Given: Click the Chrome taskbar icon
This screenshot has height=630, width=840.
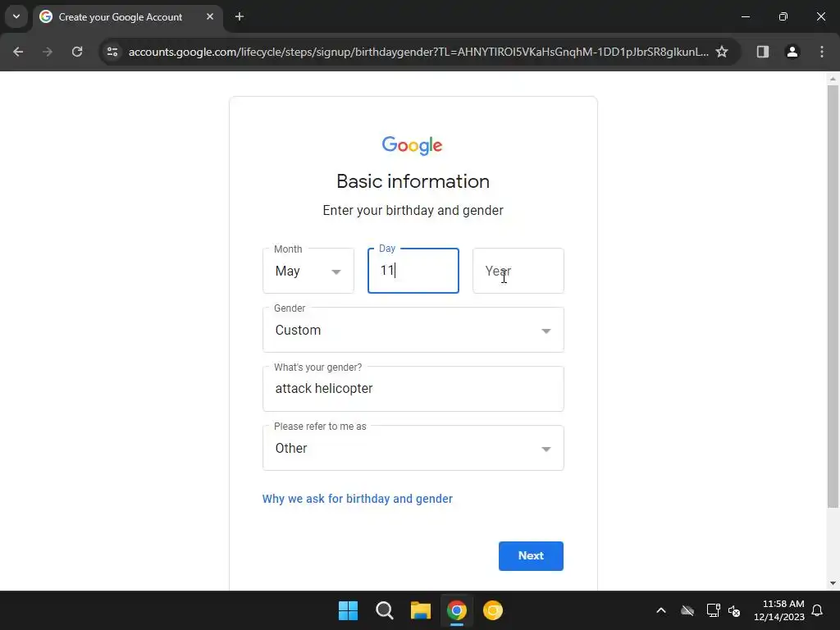Looking at the screenshot, I should click(x=456, y=610).
